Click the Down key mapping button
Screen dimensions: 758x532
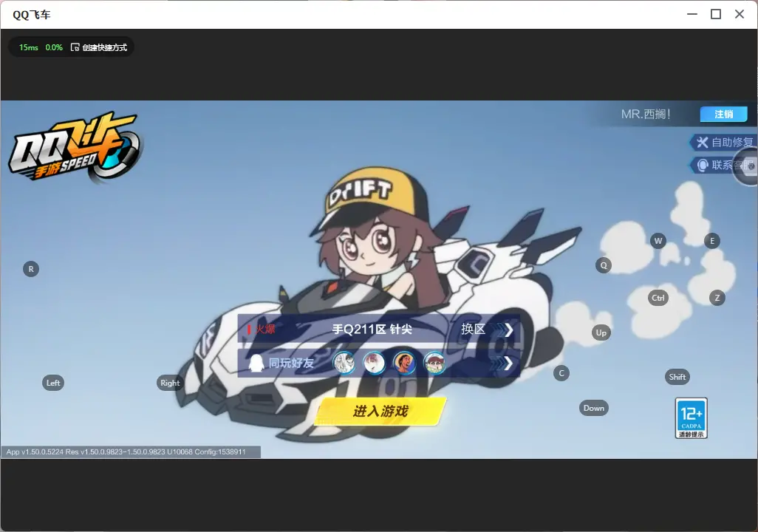click(x=594, y=408)
